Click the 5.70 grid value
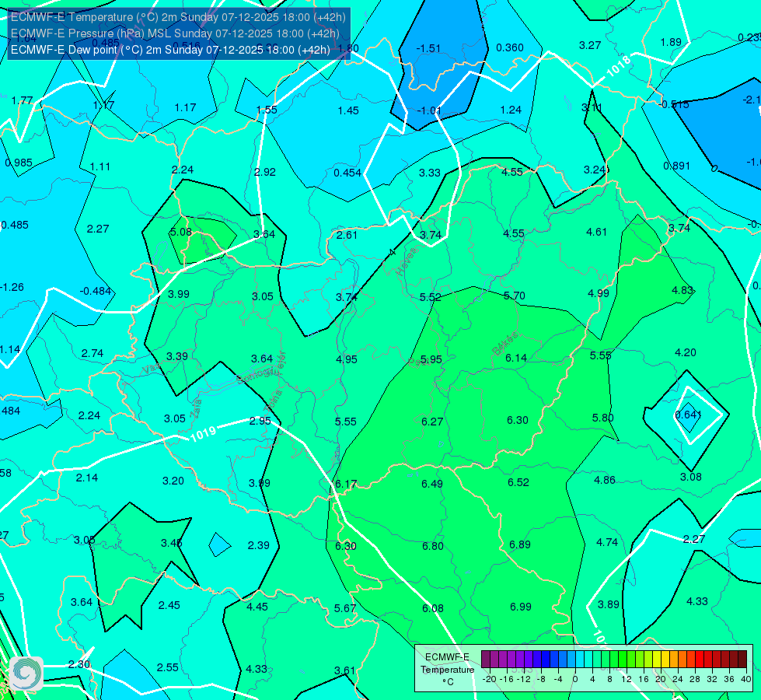761x700 pixels. click(515, 296)
